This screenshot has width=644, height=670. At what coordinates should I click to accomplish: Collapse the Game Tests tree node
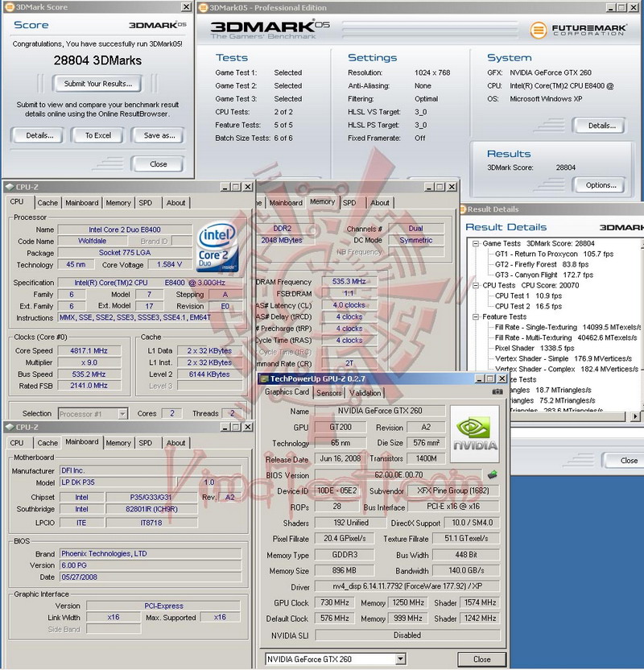point(475,243)
